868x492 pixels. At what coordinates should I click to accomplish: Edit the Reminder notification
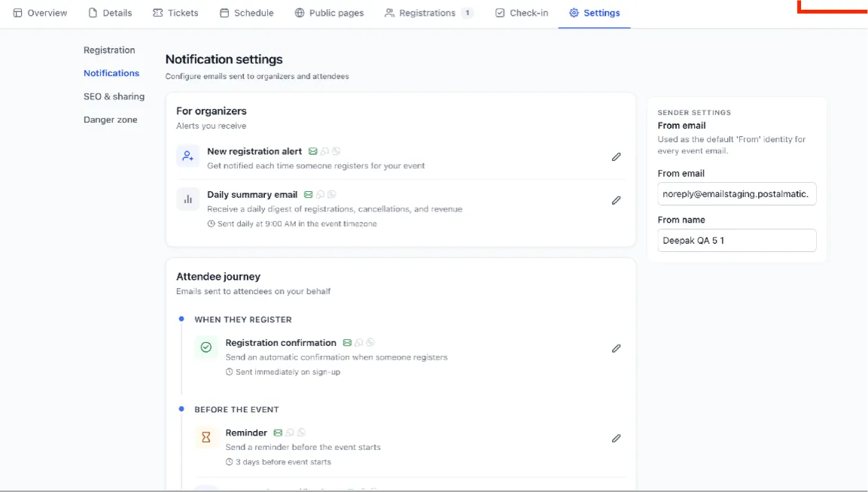616,439
